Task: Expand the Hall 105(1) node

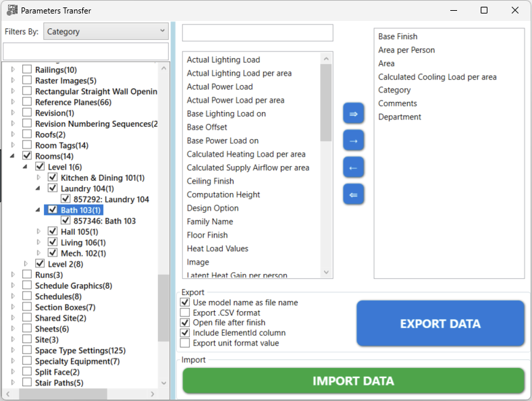Action: tap(38, 232)
